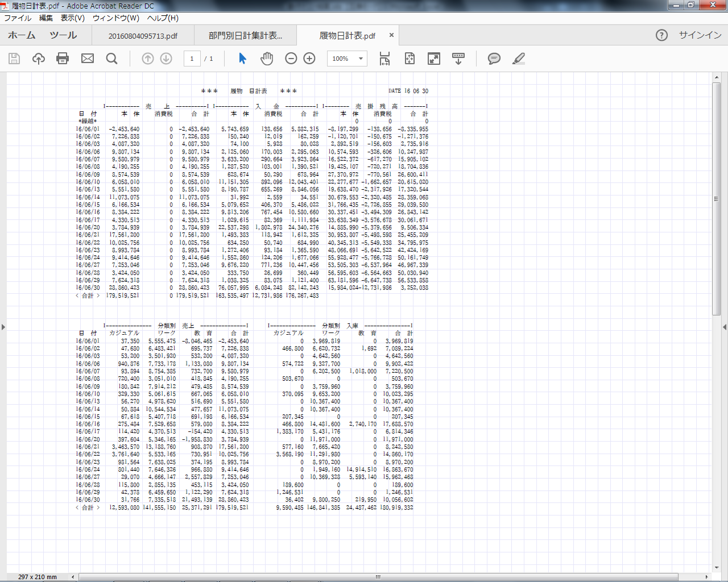
Task: Switch to the 20160804095713.pdf tab
Action: [x=143, y=36]
